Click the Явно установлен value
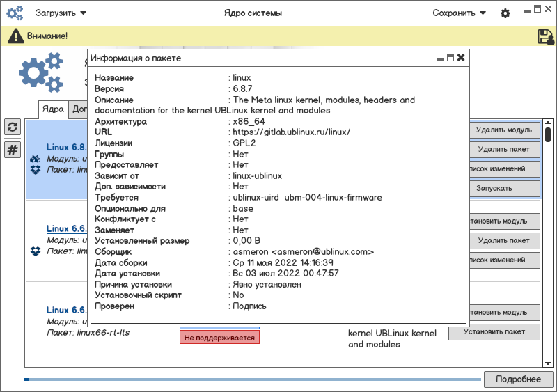Screen dimensions: 557x392 pos(267,284)
